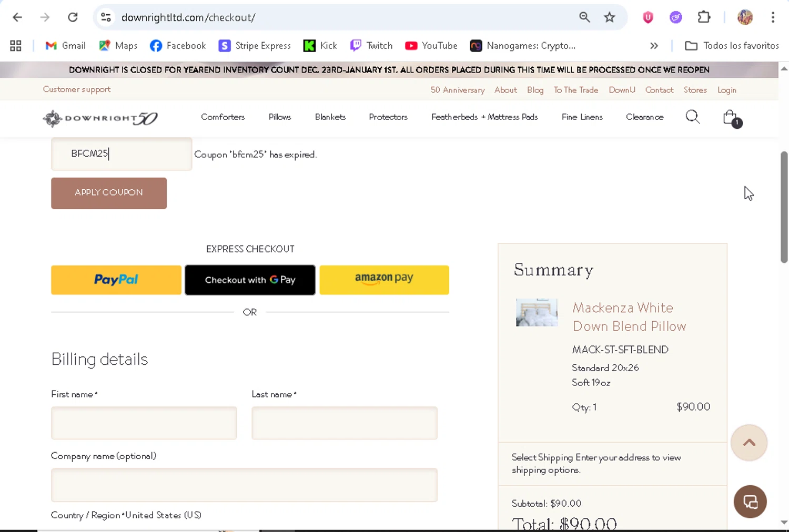The image size is (789, 532).
Task: Open the Gmail bookmark
Action: point(66,46)
